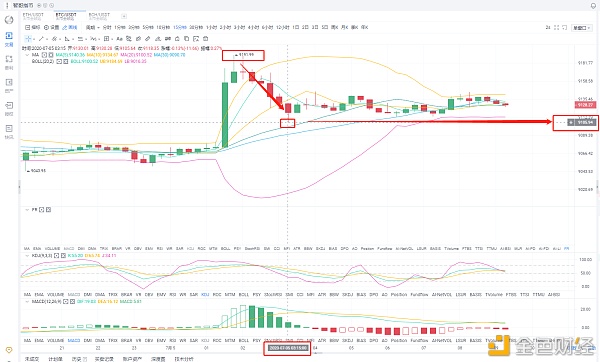Click the copy drawings icon in toolbar
This screenshot has width=600, height=362.
(186, 39)
